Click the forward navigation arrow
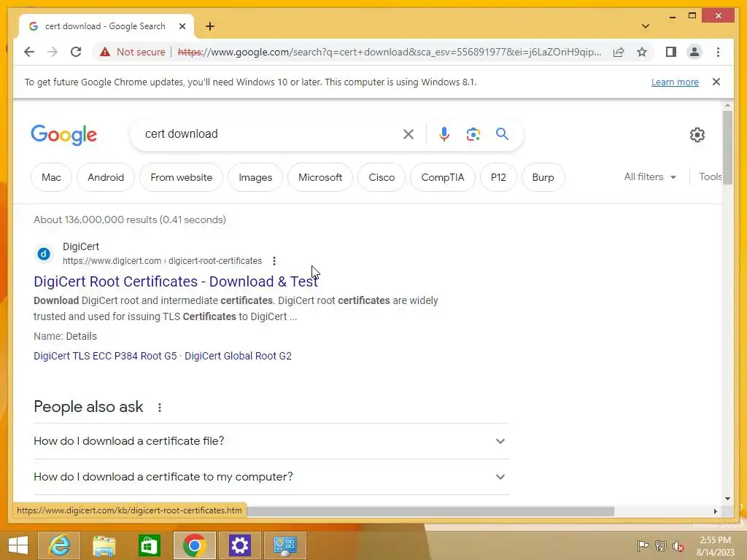 (53, 52)
